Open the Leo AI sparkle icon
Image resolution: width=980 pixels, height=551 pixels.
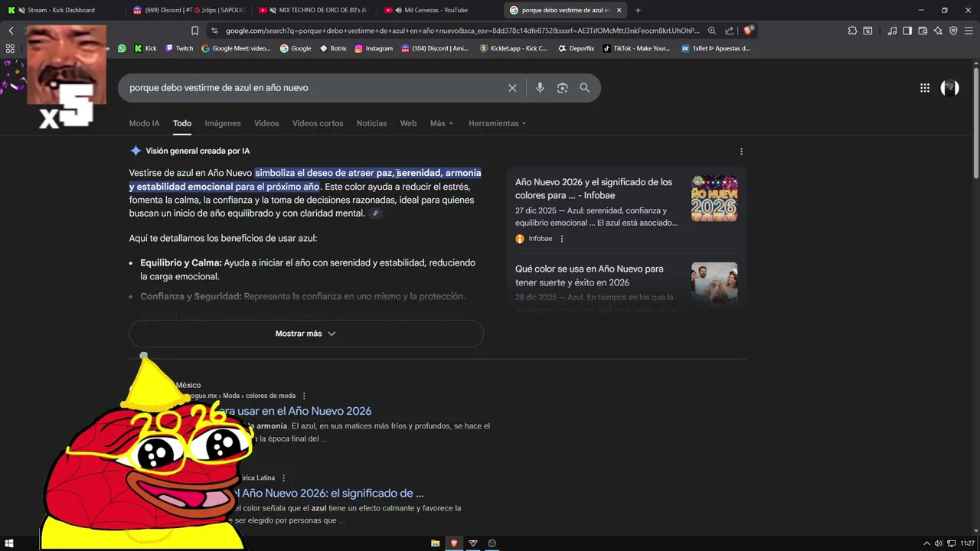coord(938,31)
